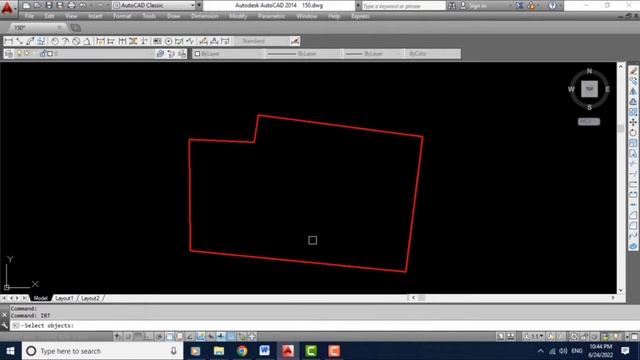Click the Explode tool
The image size is (640, 360).
pos(633,246)
